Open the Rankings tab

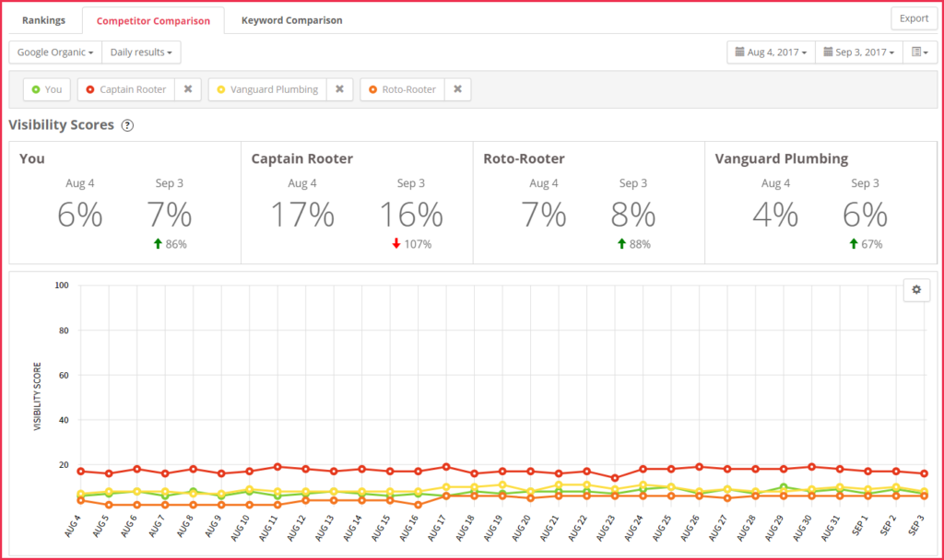[43, 20]
